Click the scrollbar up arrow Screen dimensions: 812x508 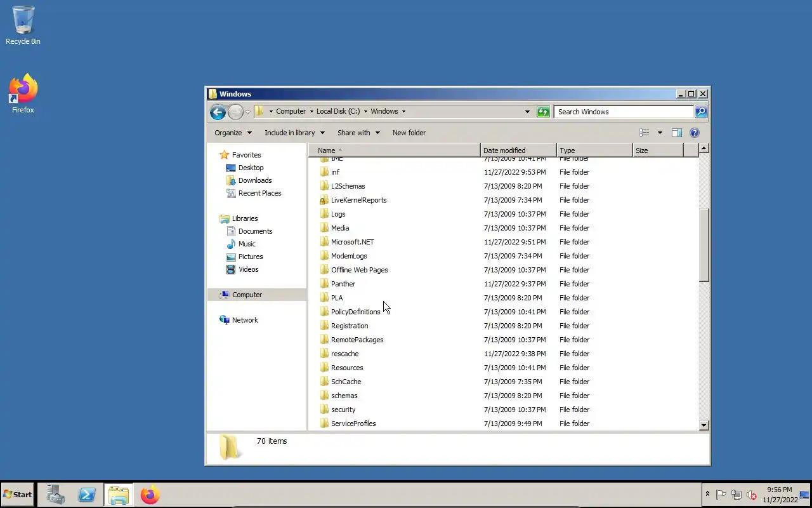pos(704,149)
